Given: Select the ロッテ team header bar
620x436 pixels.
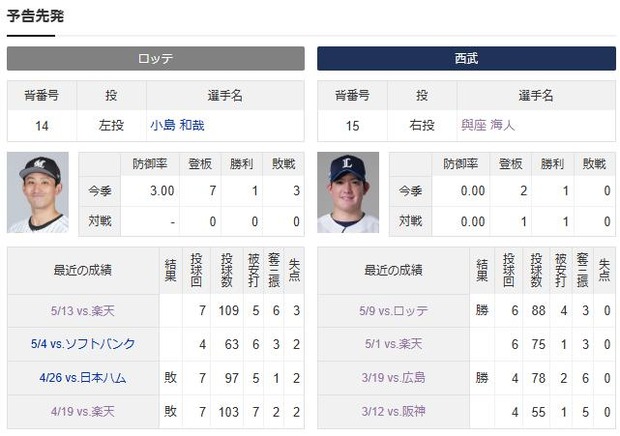Looking at the screenshot, I should [155, 59].
